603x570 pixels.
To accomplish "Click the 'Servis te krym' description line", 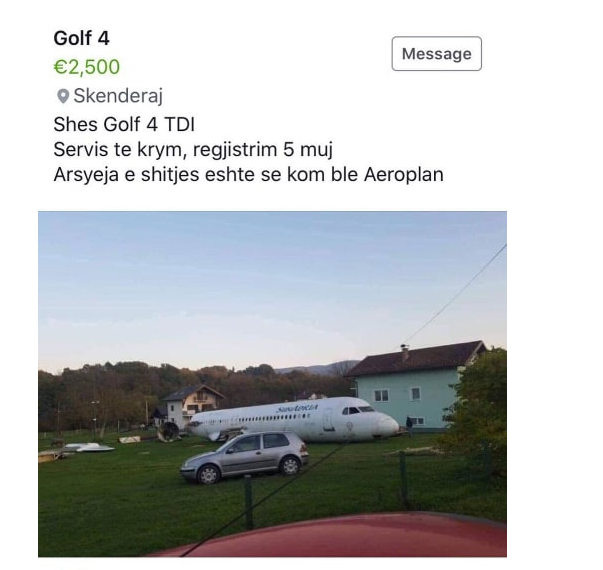I will pyautogui.click(x=193, y=150).
